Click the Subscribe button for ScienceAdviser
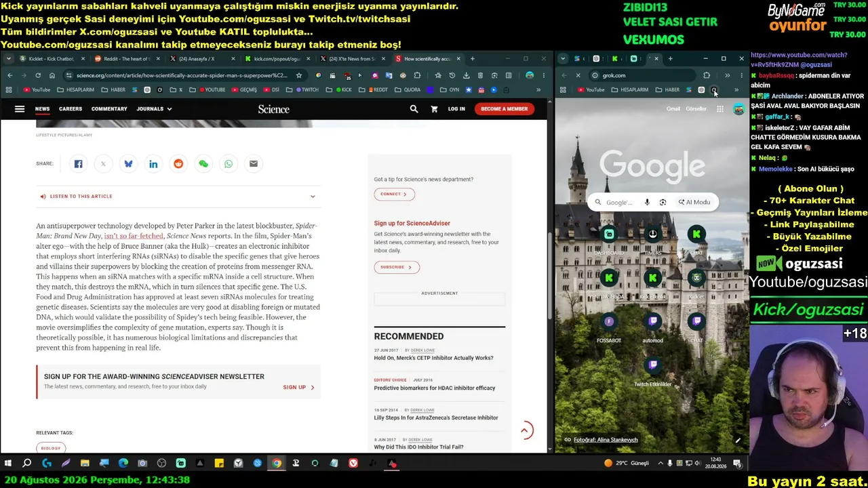The width and height of the screenshot is (868, 488). 397,267
